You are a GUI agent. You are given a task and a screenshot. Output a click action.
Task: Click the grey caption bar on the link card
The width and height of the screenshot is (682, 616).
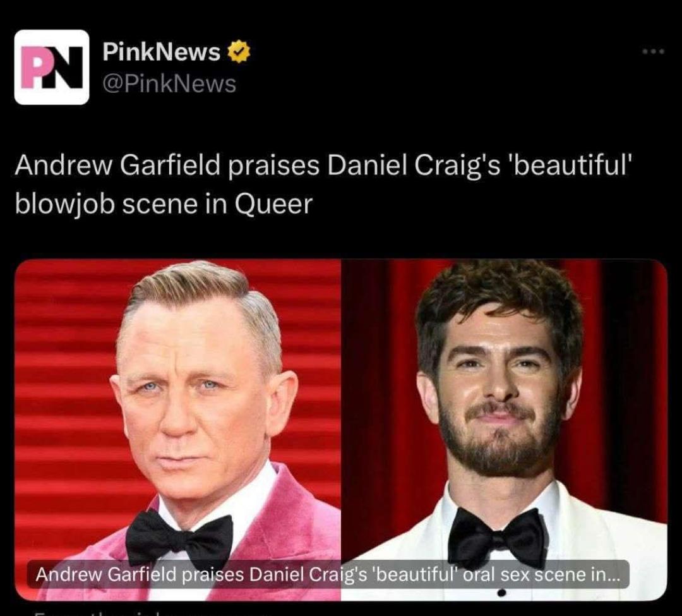pyautogui.click(x=328, y=575)
